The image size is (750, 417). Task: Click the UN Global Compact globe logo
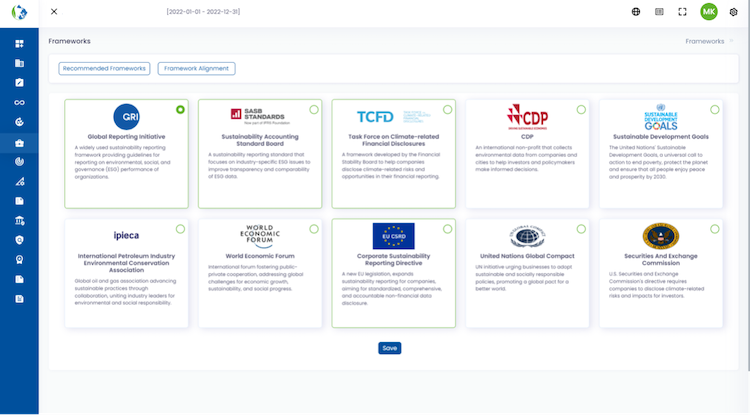527,236
